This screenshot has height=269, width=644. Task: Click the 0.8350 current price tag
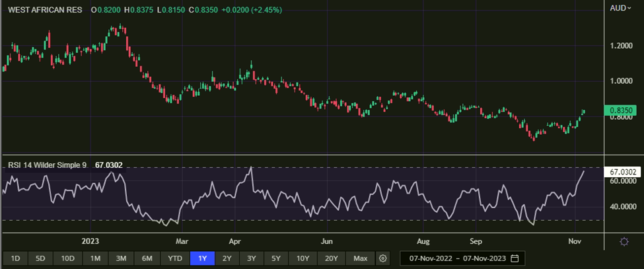click(x=620, y=110)
